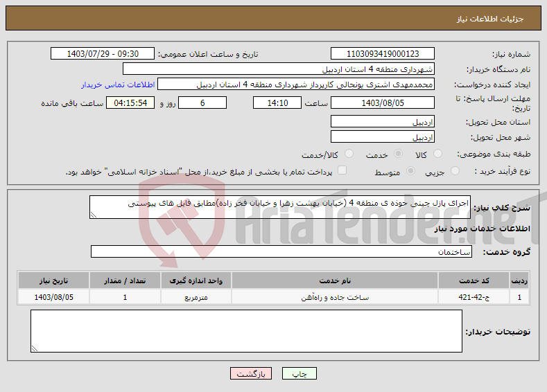Click the table date cell 1403/08/05
Viewport: 547px width, 392px height.
(x=53, y=297)
